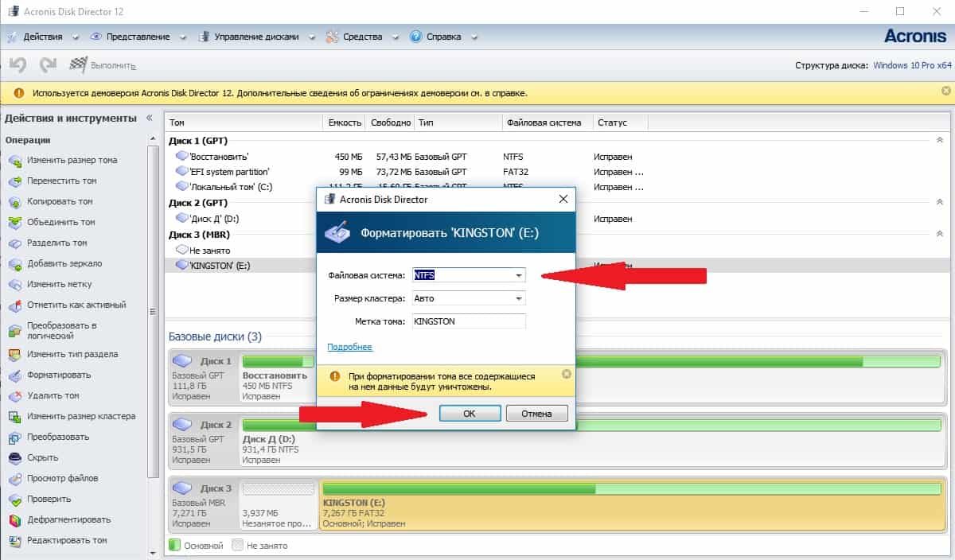
Task: Select the Разделить том operation icon
Action: coord(14,243)
